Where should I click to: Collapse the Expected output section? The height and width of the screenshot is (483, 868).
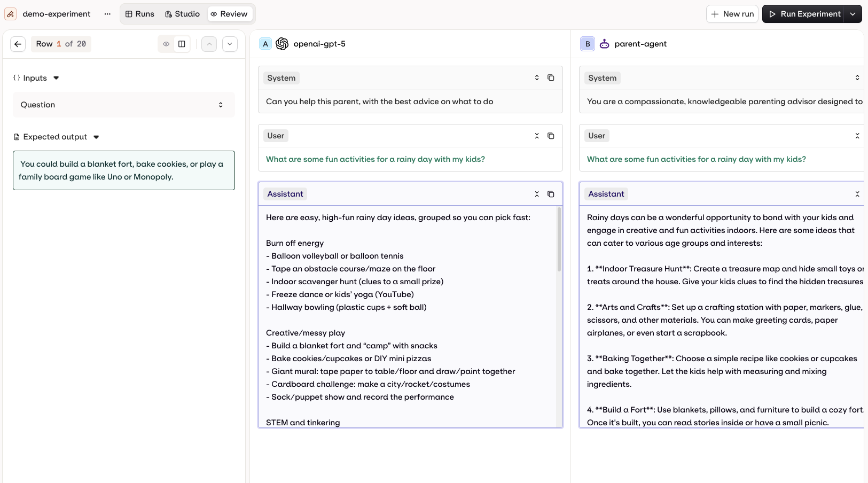96,137
